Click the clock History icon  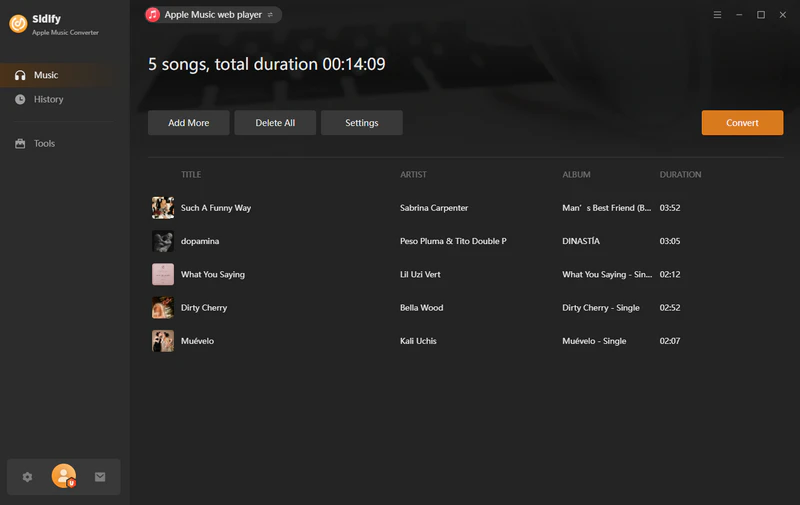point(20,99)
